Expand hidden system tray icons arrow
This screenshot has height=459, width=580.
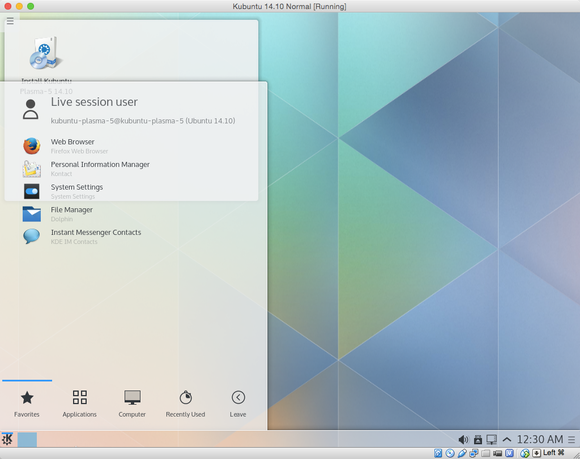(507, 439)
